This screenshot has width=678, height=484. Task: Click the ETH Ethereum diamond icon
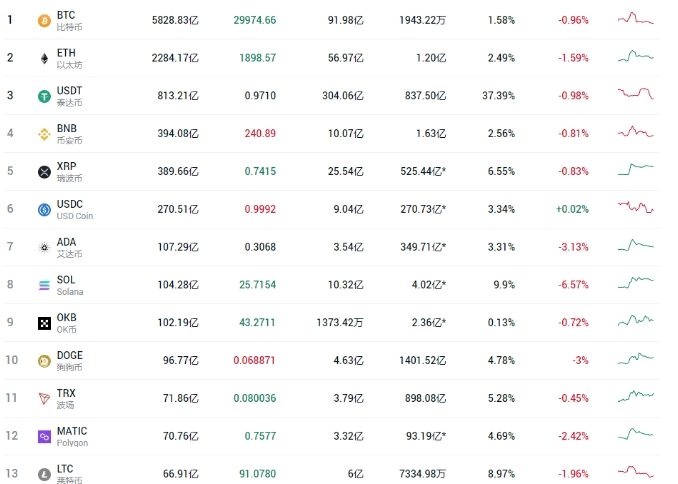point(44,58)
